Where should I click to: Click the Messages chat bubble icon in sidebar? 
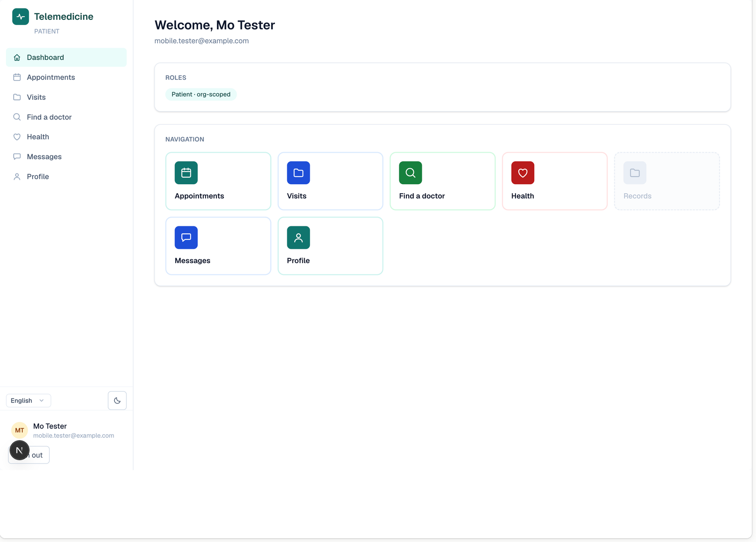point(17,157)
